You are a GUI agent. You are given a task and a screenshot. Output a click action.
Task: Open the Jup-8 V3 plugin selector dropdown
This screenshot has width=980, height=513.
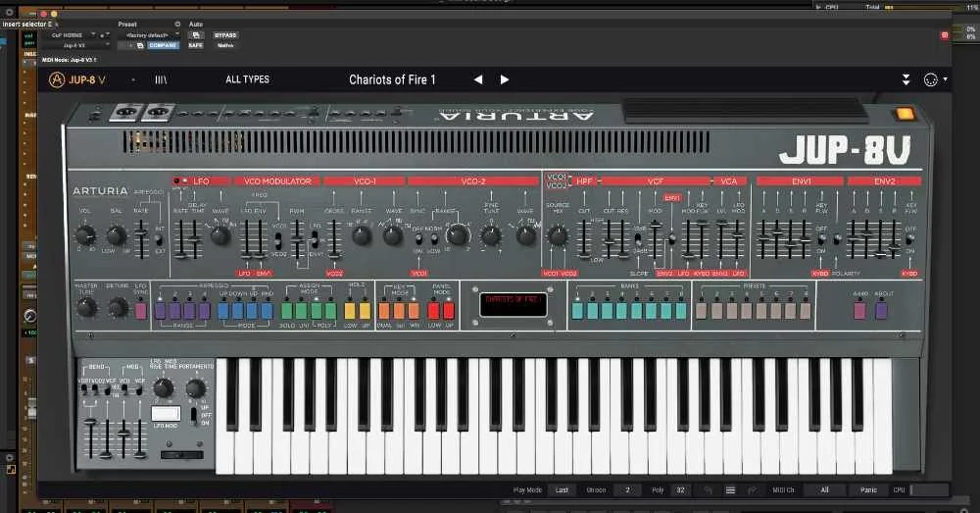click(76, 46)
